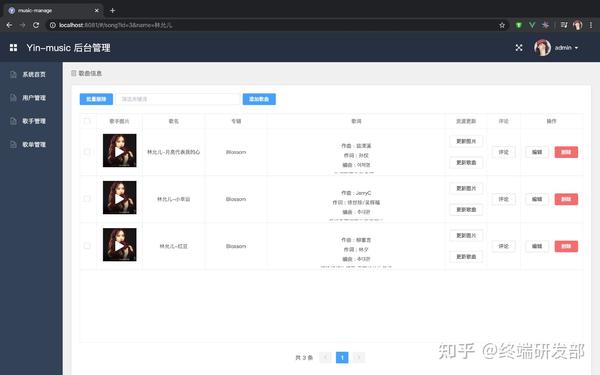Viewport: 600px width, 375px height.
Task: Click the 批量删除 button
Action: 96,99
